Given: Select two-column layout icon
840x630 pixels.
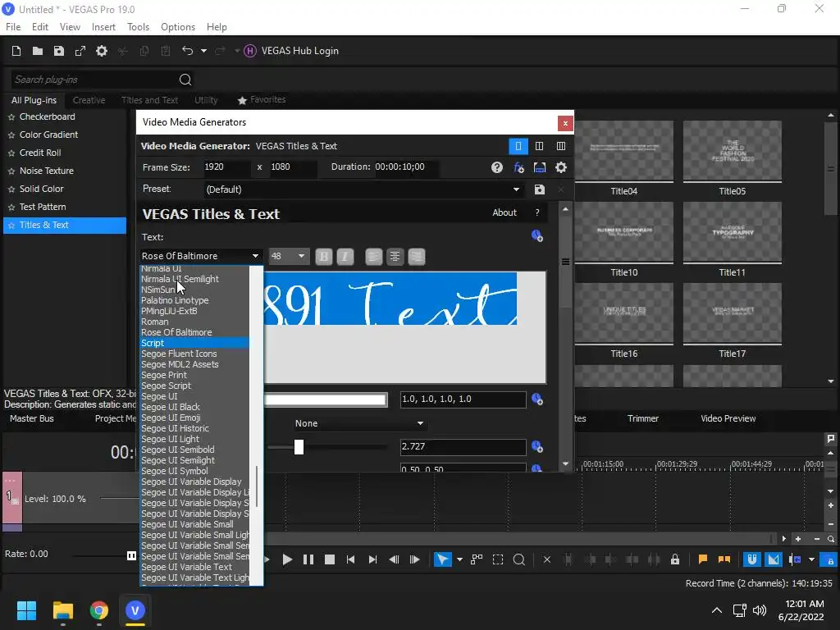Looking at the screenshot, I should click(x=540, y=146).
